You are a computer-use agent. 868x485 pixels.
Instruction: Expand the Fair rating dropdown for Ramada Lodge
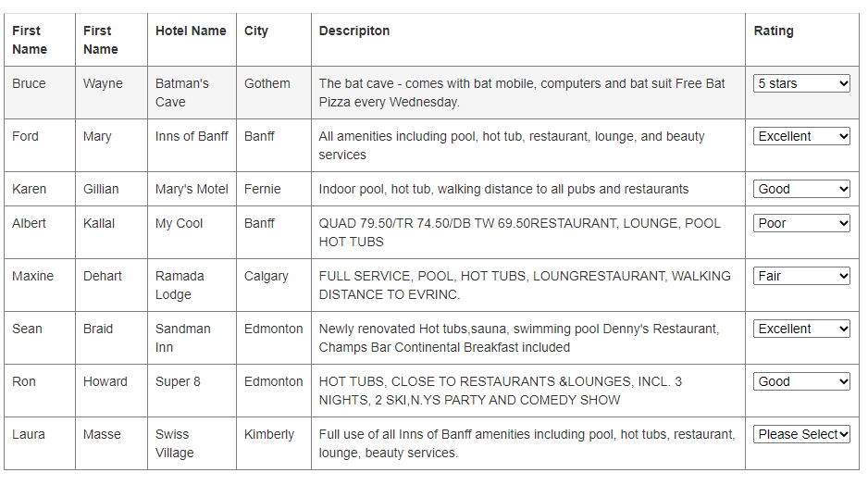click(x=801, y=276)
